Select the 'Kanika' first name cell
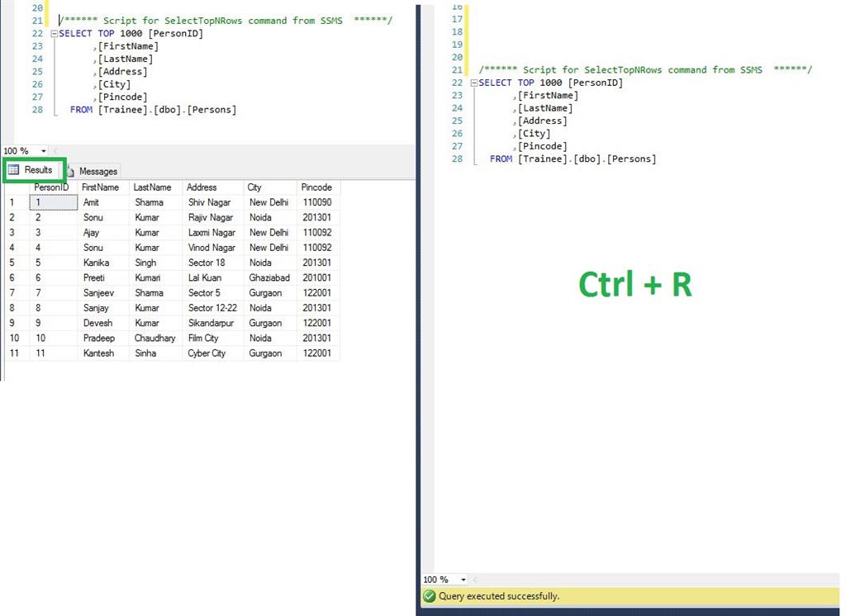The image size is (846, 616). (103, 263)
